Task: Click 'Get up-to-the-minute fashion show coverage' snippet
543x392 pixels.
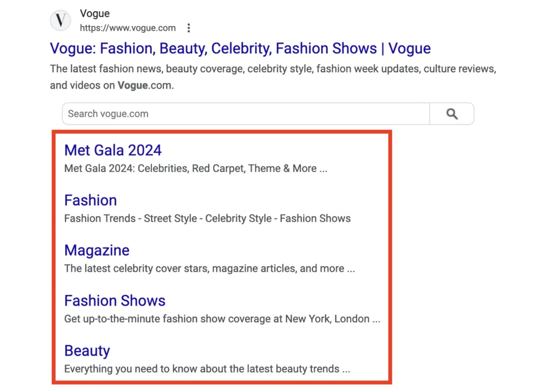Action: pos(222,319)
